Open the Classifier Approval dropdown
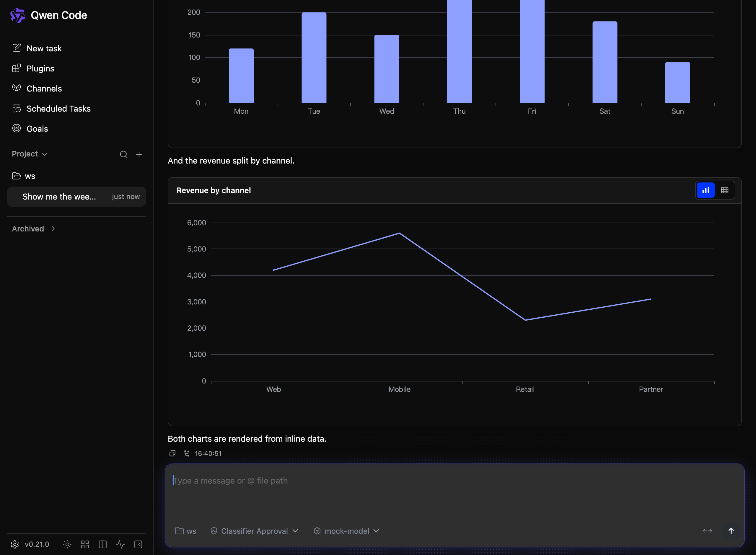Screen dimensions: 756x555 pyautogui.click(x=254, y=531)
